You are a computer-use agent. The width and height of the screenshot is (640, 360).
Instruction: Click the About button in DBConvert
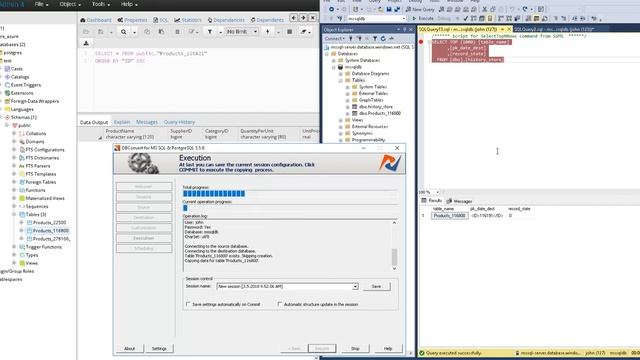click(x=129, y=349)
